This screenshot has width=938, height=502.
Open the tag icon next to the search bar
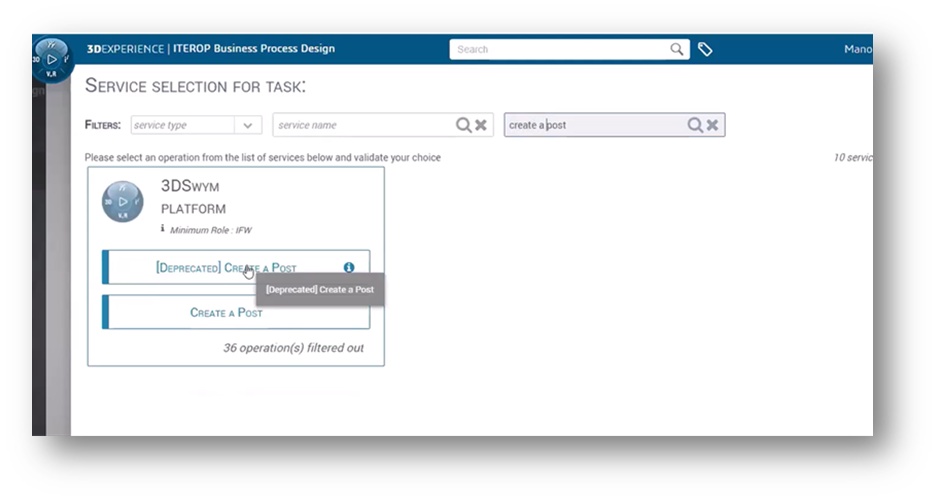(705, 49)
